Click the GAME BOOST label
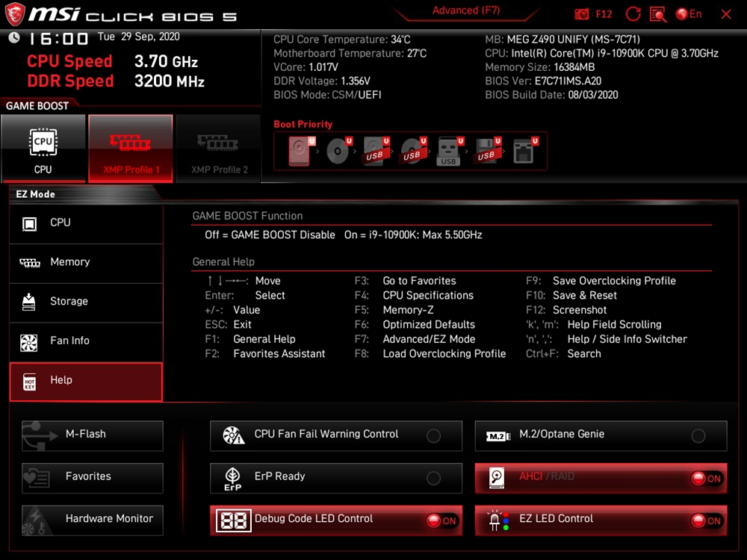Screen dimensions: 747x560 37,106
